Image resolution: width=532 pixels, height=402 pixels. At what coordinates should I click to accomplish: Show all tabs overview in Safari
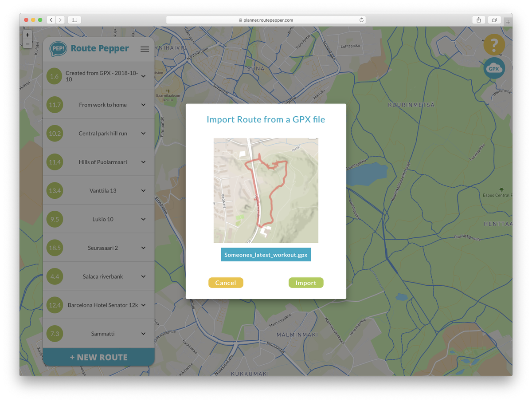pos(494,20)
